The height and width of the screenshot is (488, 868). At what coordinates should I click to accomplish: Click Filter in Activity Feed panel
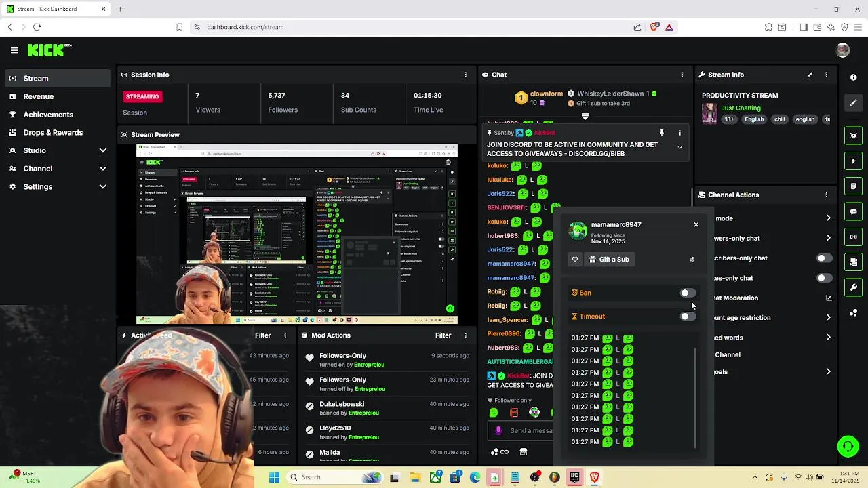point(262,335)
